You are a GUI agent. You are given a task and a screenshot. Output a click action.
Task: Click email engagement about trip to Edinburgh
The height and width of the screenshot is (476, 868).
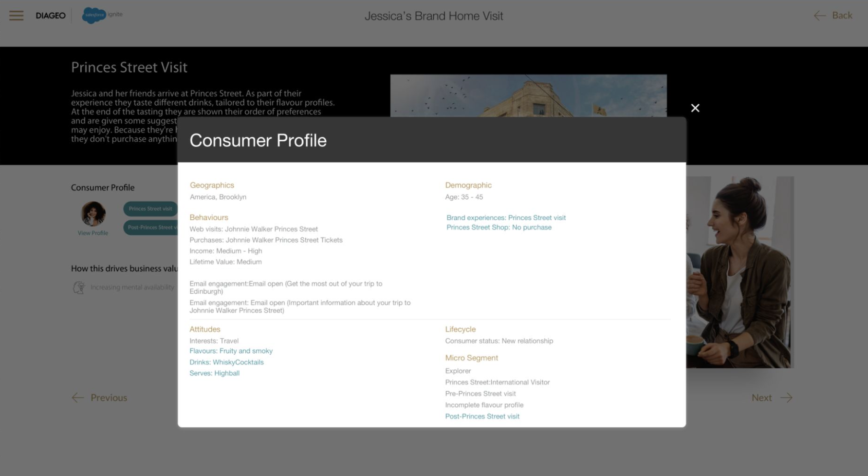click(x=286, y=287)
